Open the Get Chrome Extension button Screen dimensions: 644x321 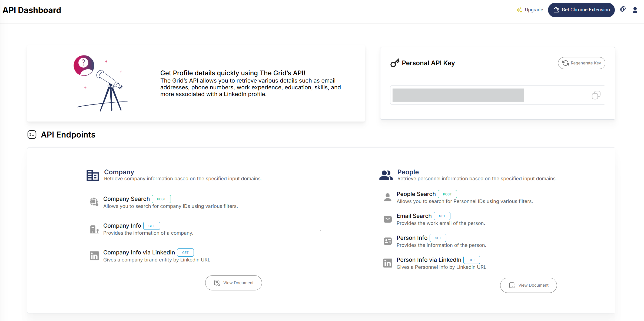click(581, 10)
